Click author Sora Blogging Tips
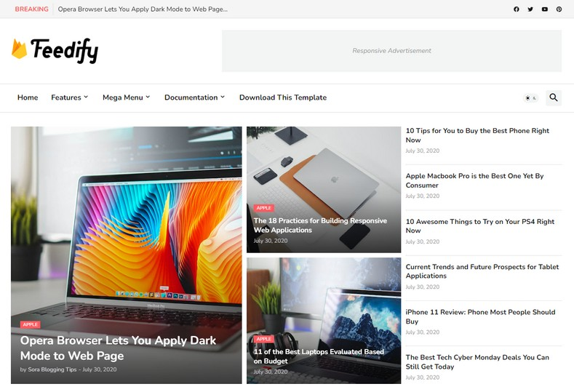Screen dimensions: 574x392 click(52, 369)
